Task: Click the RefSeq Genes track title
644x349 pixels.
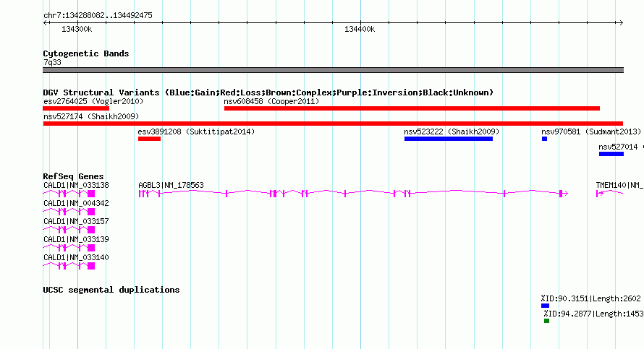Action: pos(73,176)
